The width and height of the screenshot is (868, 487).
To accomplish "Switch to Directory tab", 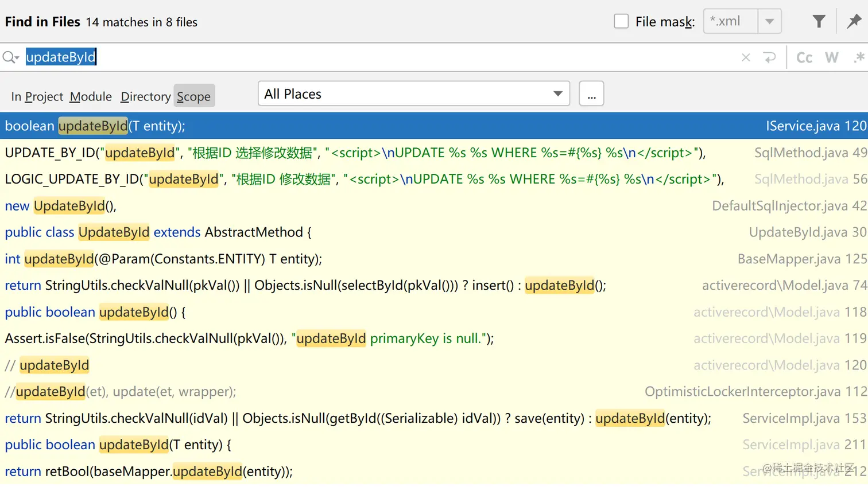I will 145,96.
